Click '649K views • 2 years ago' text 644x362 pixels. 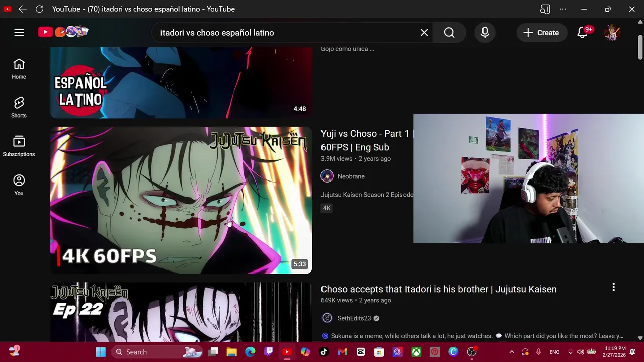pos(356,300)
